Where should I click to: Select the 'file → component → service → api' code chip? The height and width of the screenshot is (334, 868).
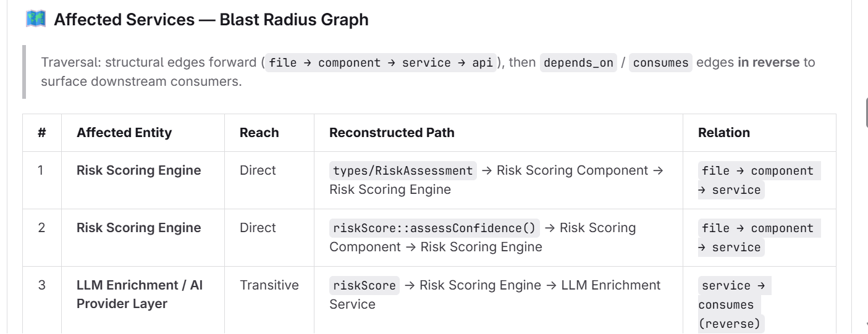381,63
